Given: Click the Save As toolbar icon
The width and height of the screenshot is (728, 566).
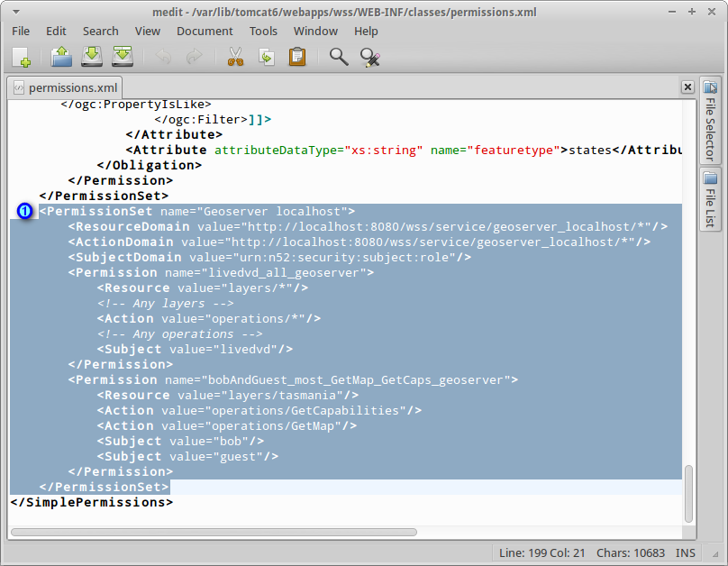Looking at the screenshot, I should [x=123, y=57].
